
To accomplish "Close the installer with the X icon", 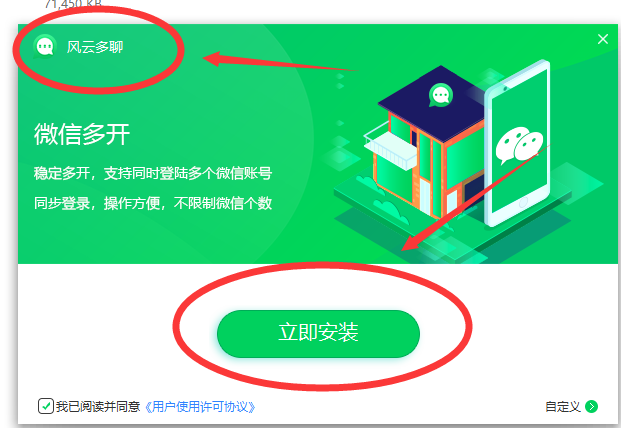I will coord(603,39).
